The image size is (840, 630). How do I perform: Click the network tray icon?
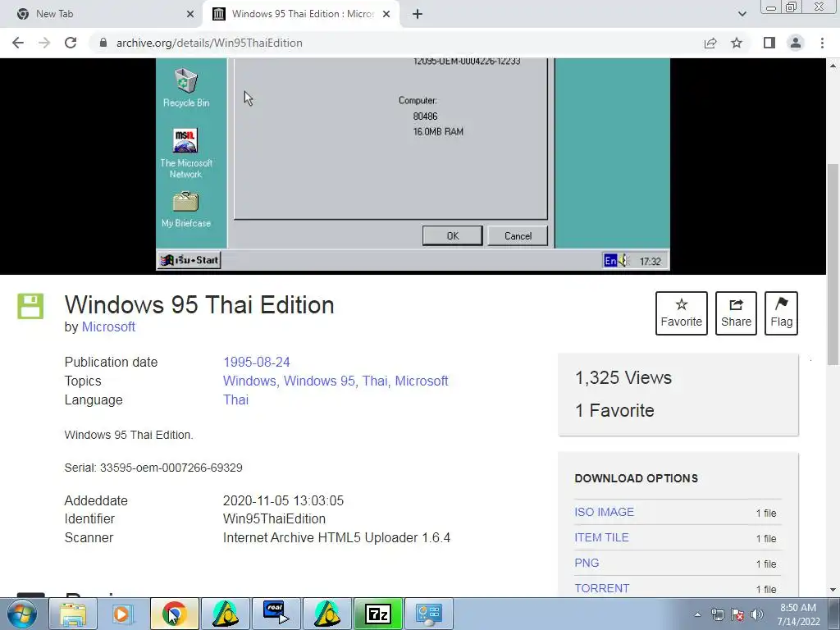pyautogui.click(x=717, y=614)
